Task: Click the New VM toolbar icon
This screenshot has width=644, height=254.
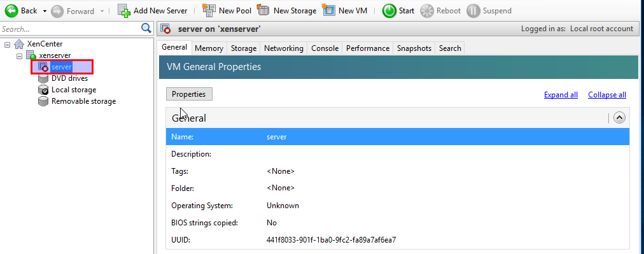Action: [329, 11]
